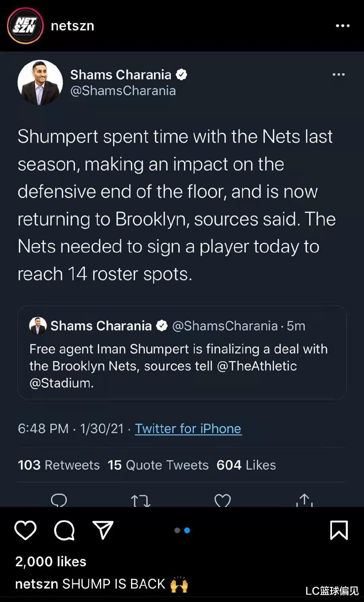364x602 pixels.
Task: Tap the tweet heart icon
Action: [222, 501]
